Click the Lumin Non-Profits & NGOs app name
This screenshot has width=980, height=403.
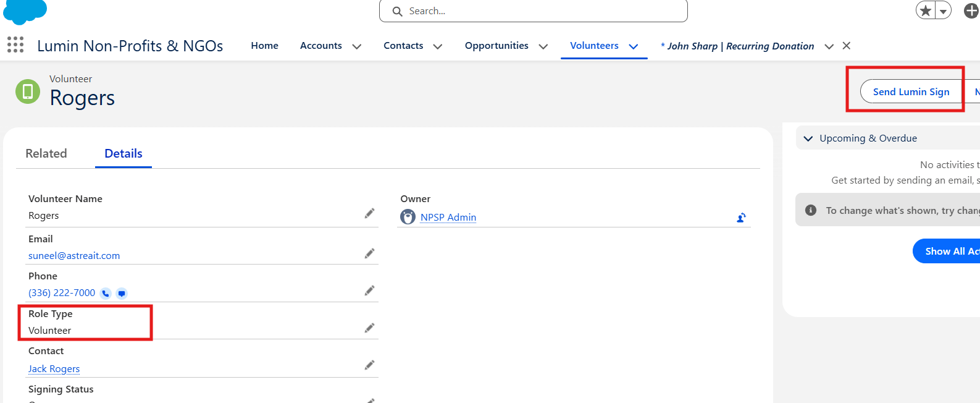pos(130,46)
